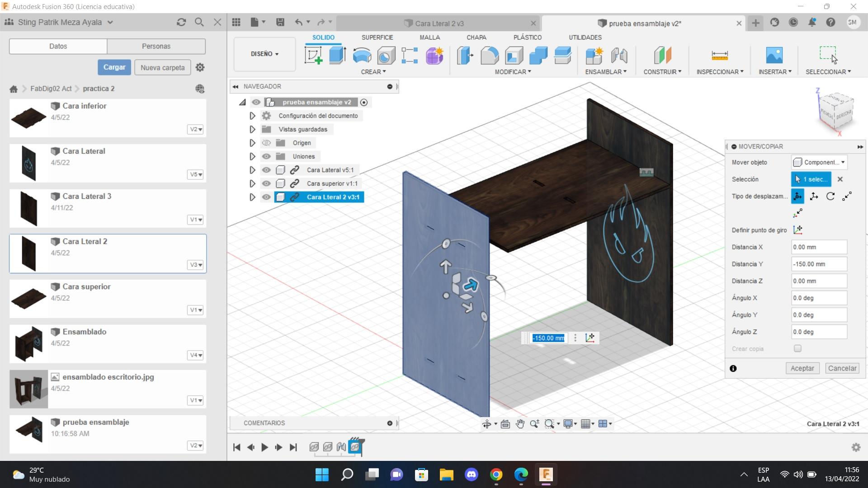868x488 pixels.
Task: Select the Fillet tool in Modificar
Action: (x=490, y=56)
